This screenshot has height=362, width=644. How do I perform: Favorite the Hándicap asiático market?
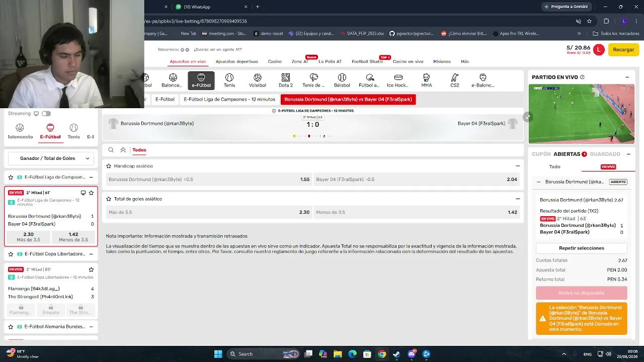(x=109, y=166)
